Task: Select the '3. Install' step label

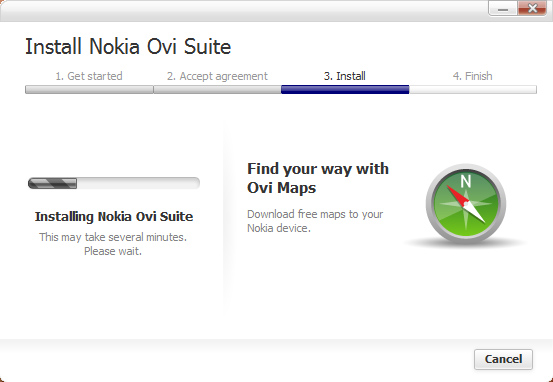Action: point(345,76)
